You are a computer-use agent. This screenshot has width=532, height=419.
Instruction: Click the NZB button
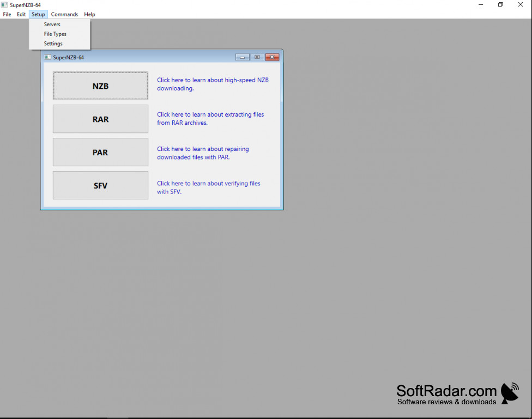[x=100, y=86]
